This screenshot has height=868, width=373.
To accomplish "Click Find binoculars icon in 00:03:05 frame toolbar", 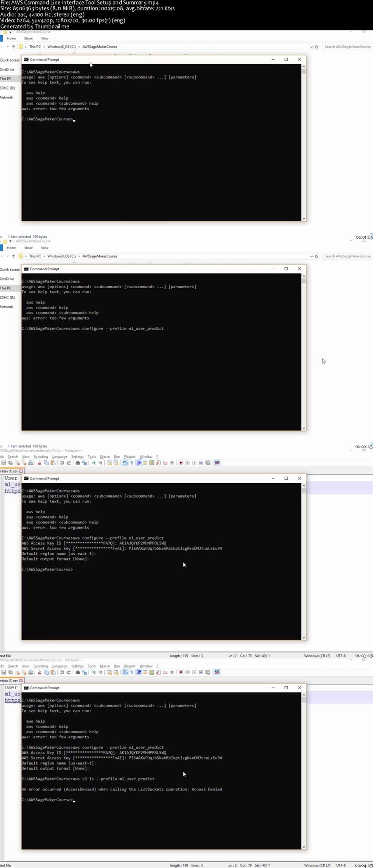I will [x=78, y=463].
